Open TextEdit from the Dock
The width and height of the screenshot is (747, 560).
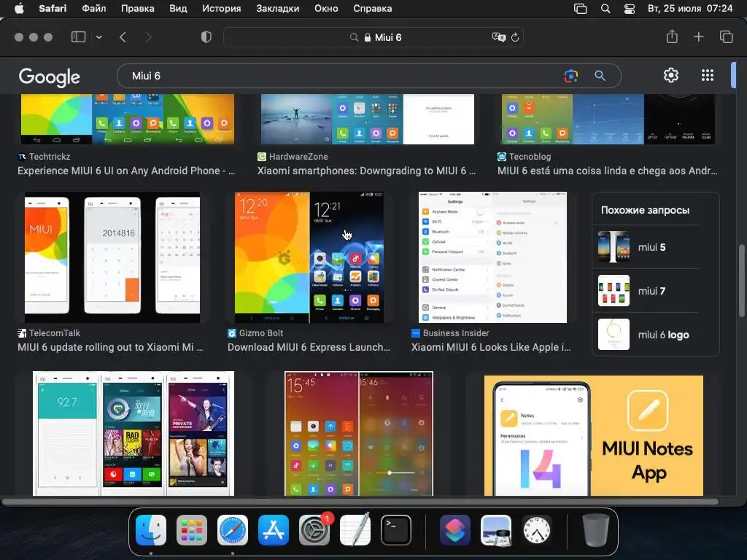coord(355,530)
